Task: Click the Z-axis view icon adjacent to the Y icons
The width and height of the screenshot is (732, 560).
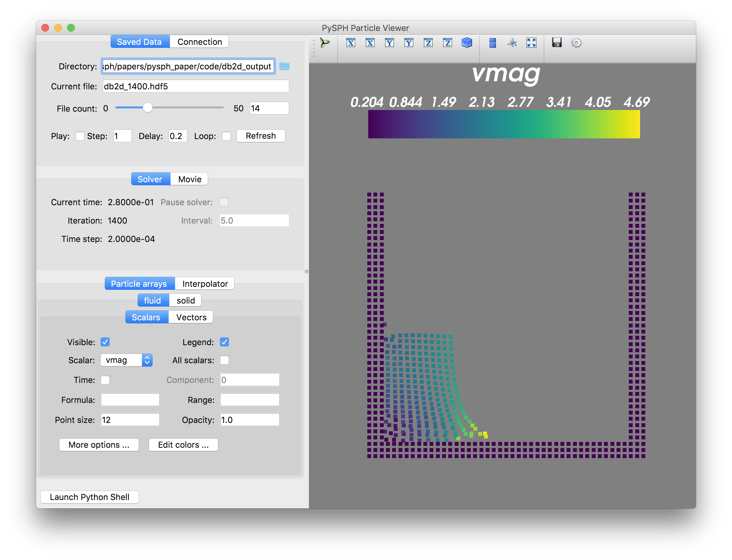Action: coord(428,43)
